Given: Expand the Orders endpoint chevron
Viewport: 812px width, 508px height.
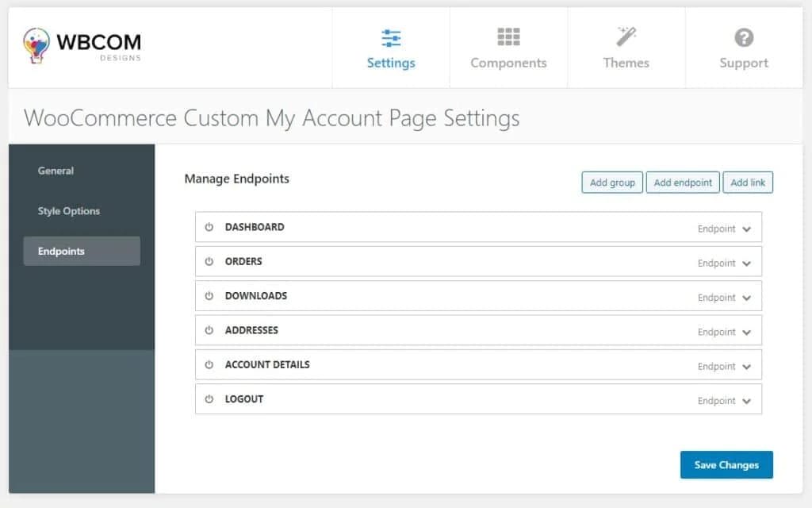Looking at the screenshot, I should tap(746, 264).
